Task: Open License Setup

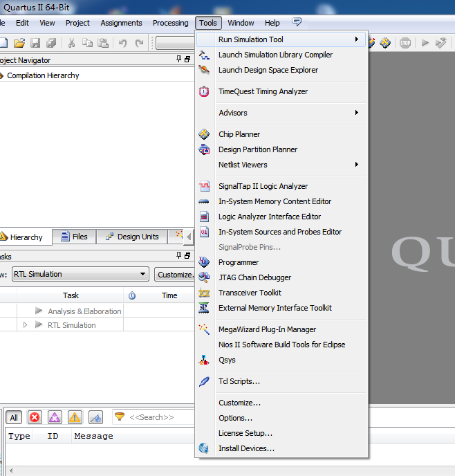Action: [x=245, y=433]
